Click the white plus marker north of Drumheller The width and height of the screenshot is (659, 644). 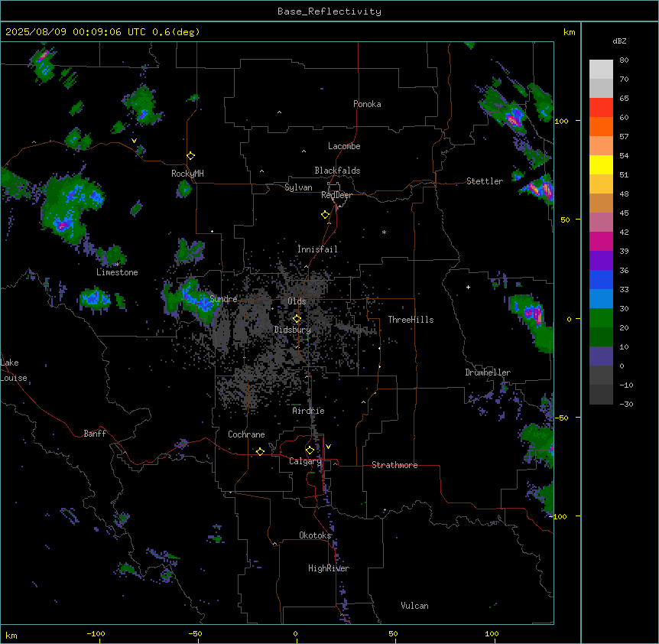point(468,287)
